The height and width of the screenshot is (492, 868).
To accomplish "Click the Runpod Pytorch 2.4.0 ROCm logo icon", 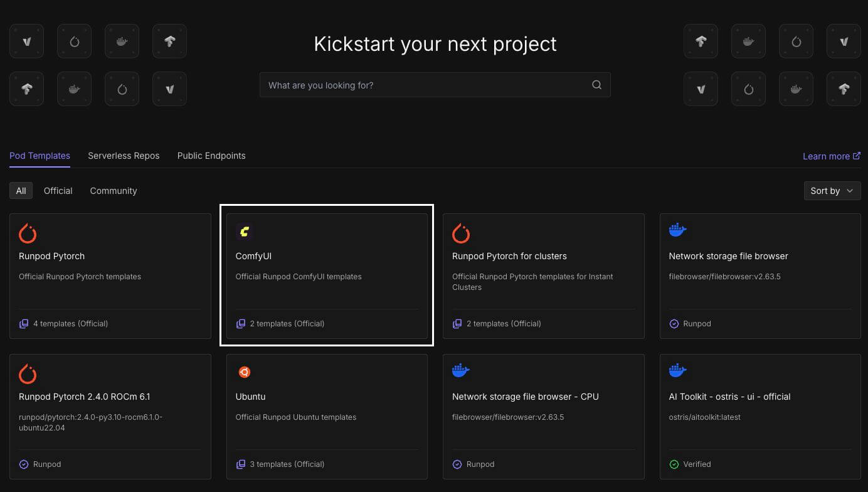I will point(28,374).
